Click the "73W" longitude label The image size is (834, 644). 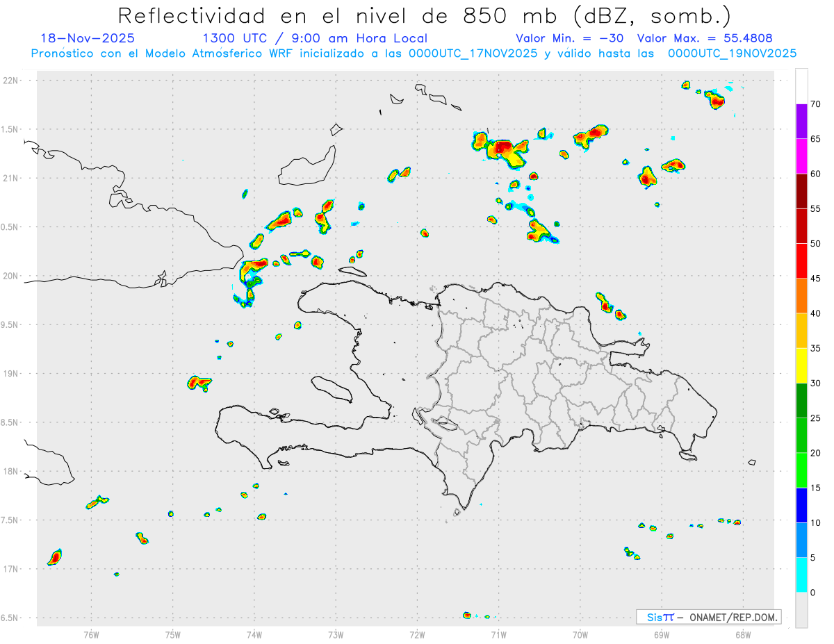click(336, 634)
